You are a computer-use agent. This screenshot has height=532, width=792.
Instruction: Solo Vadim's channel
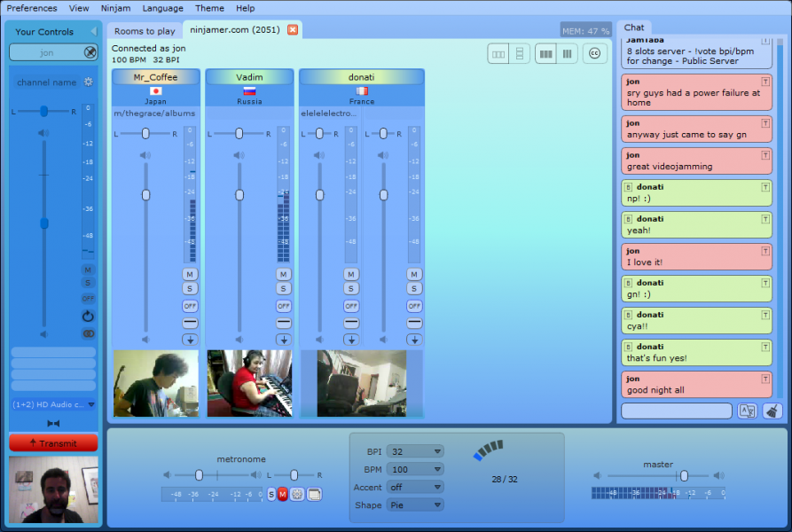[x=283, y=289]
